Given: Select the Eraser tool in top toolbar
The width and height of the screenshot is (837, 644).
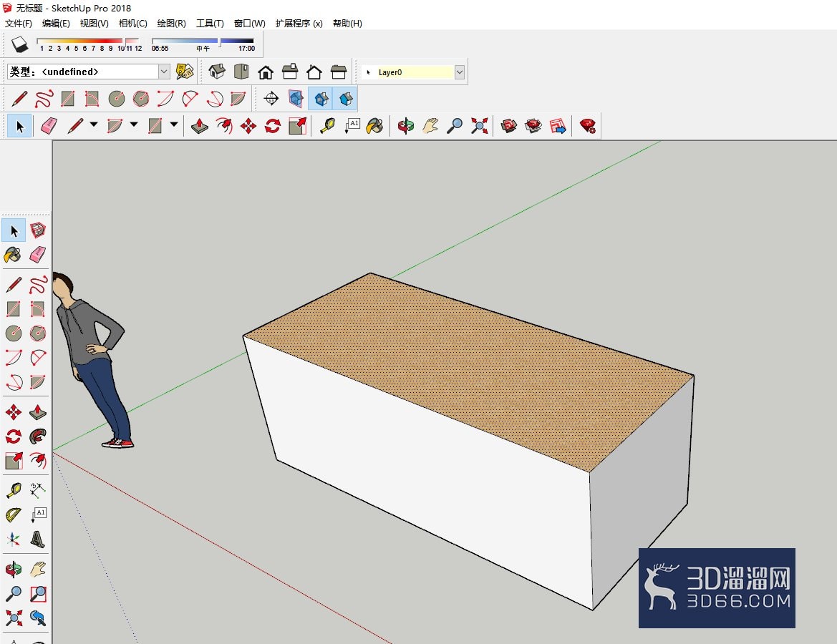Looking at the screenshot, I should coord(49,127).
